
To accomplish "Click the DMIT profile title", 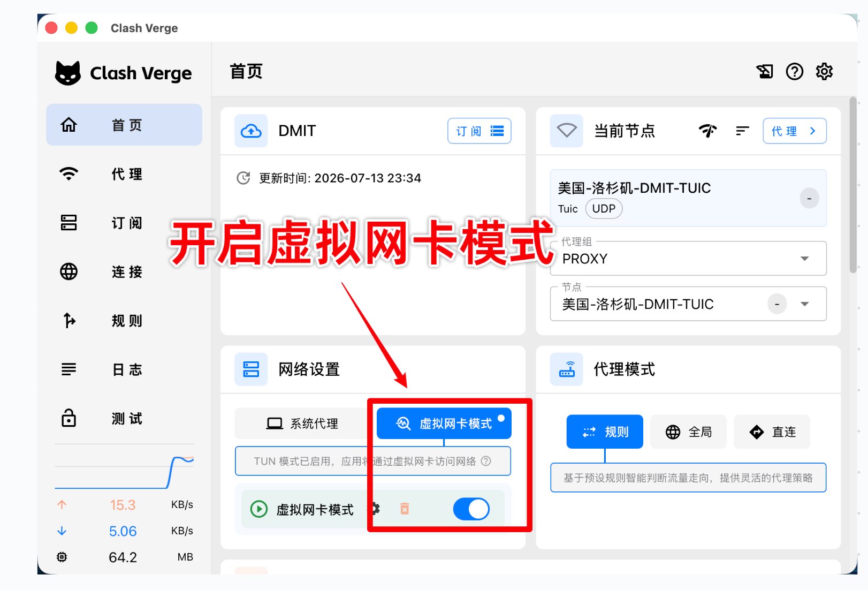I will [x=297, y=131].
